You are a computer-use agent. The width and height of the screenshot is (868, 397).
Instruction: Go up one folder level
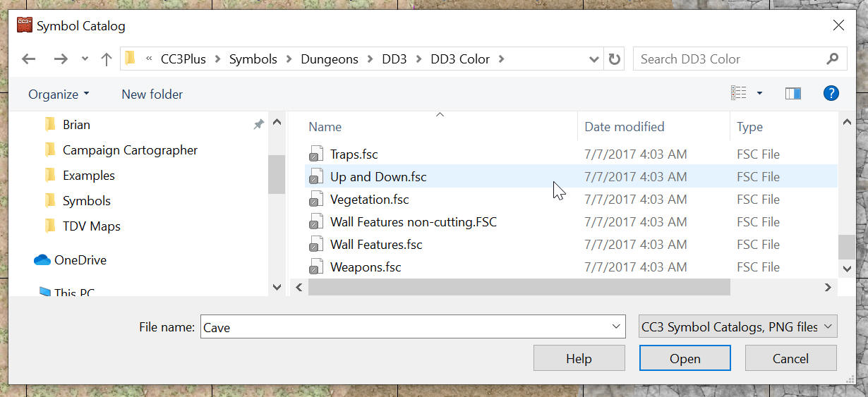(x=107, y=59)
